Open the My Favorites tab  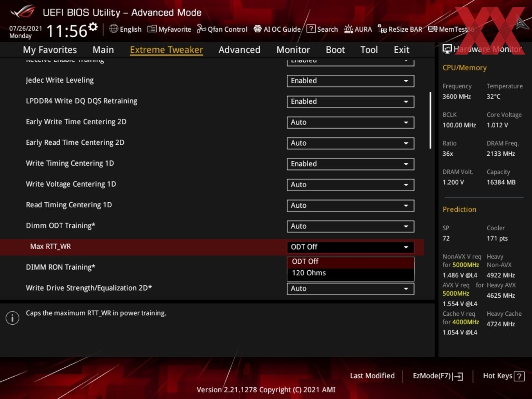pos(50,50)
